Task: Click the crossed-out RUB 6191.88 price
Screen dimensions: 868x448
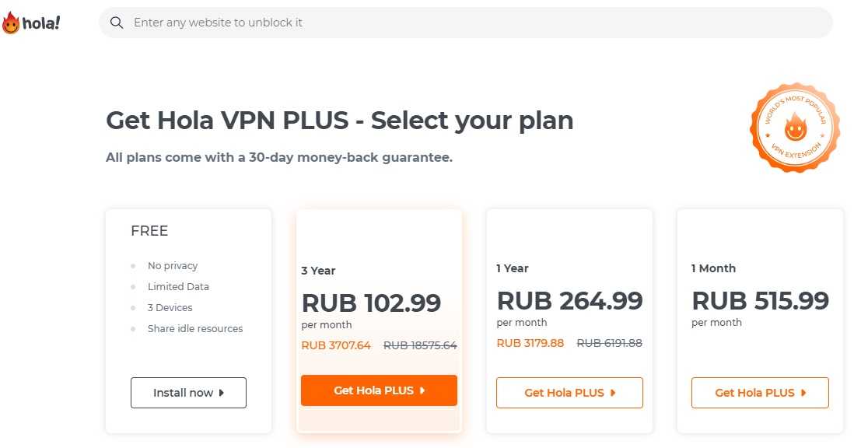Action: pos(609,343)
